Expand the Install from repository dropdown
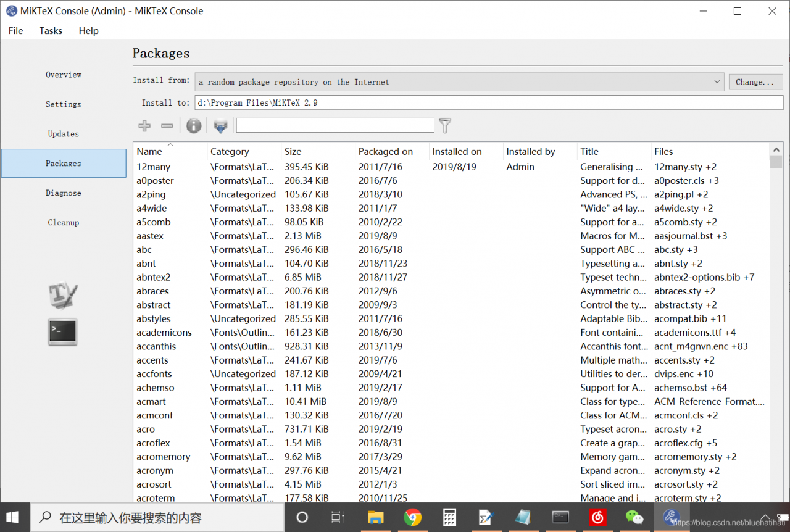 pos(717,82)
